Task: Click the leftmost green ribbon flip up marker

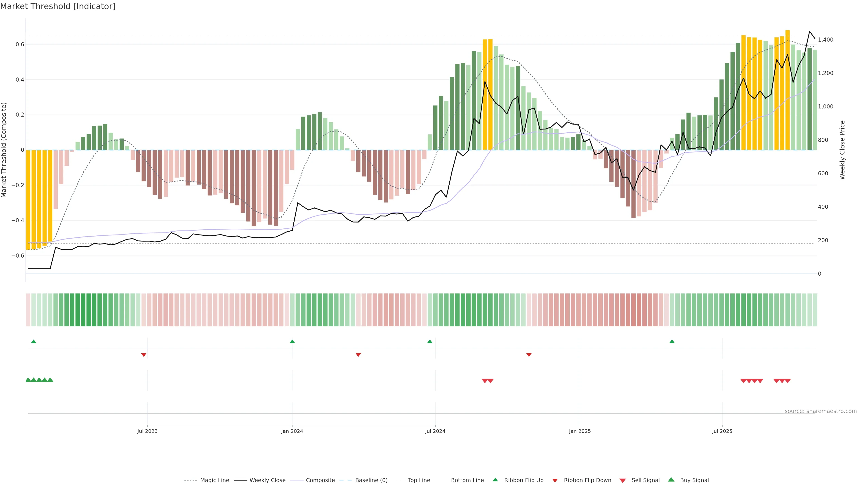Action: [33, 342]
